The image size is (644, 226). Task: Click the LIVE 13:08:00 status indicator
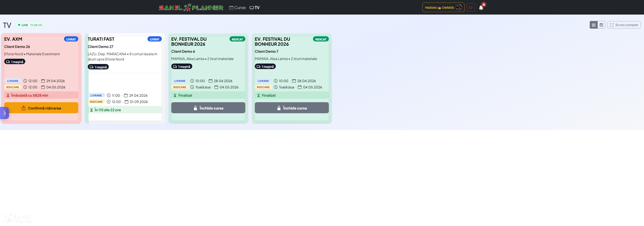(30, 25)
